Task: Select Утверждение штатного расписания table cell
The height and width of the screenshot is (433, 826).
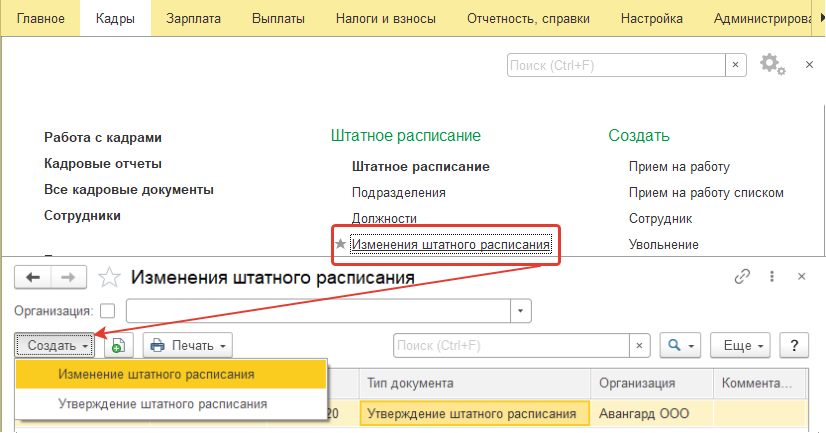Action: click(x=475, y=414)
